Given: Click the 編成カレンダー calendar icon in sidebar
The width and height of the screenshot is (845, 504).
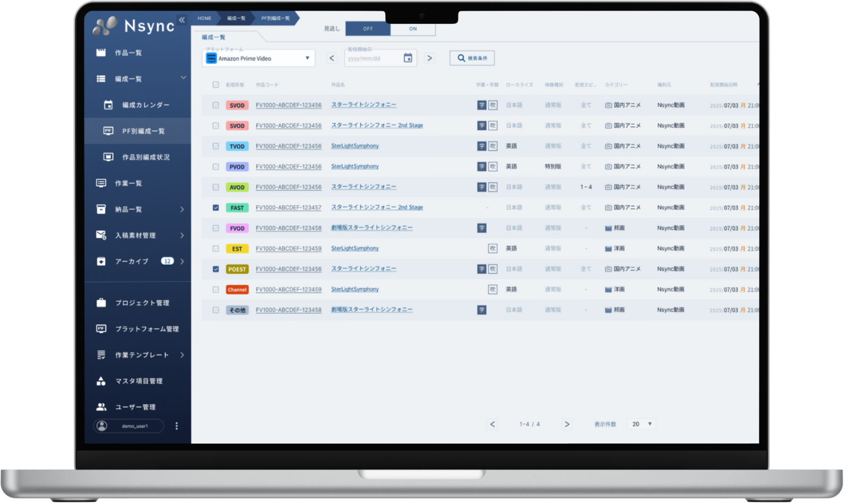Looking at the screenshot, I should tap(108, 105).
